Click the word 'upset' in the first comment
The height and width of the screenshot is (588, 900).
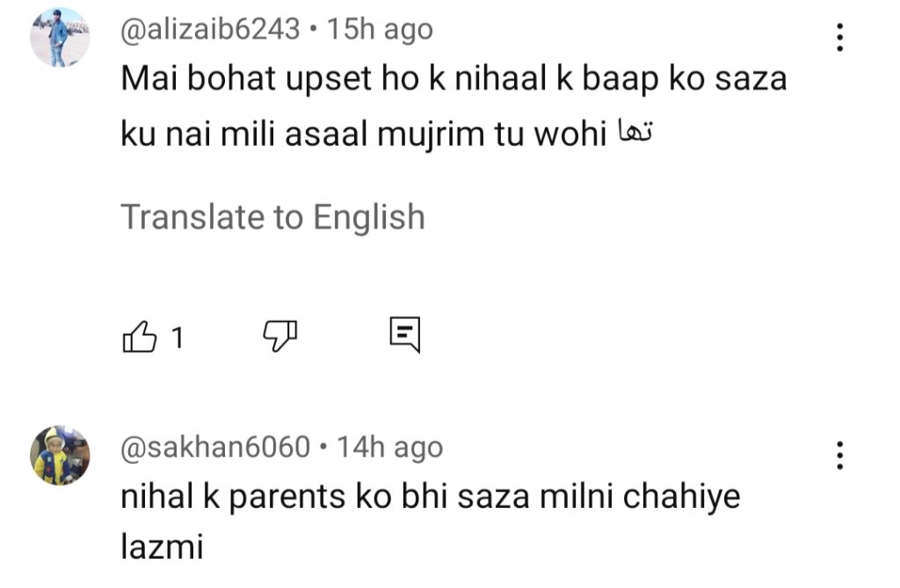(329, 79)
